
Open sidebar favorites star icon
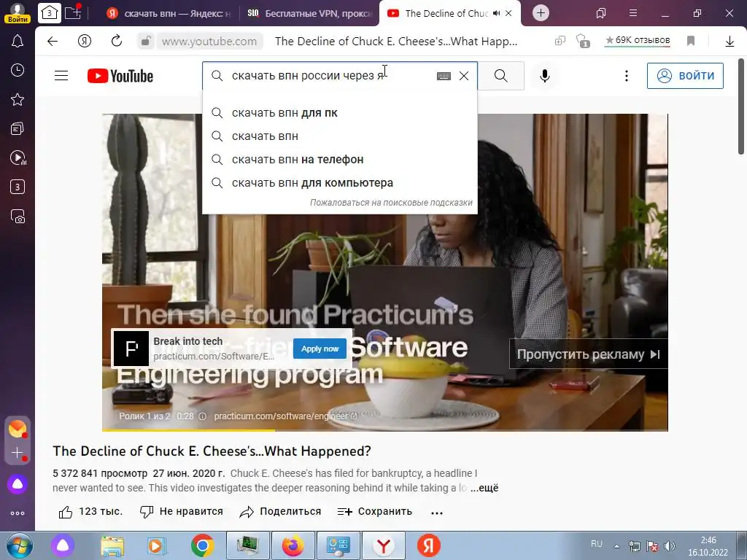point(18,99)
